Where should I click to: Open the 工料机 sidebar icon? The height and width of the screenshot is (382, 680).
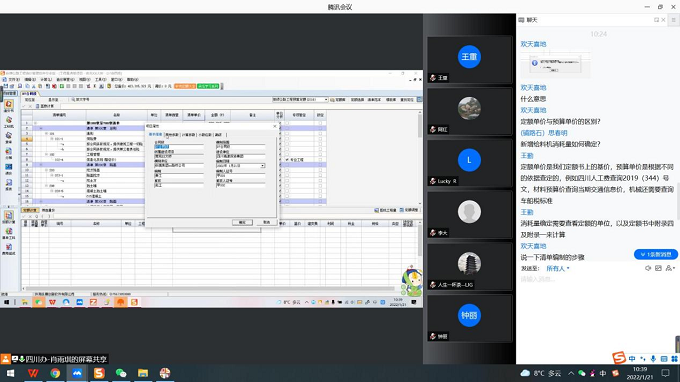coord(9,122)
